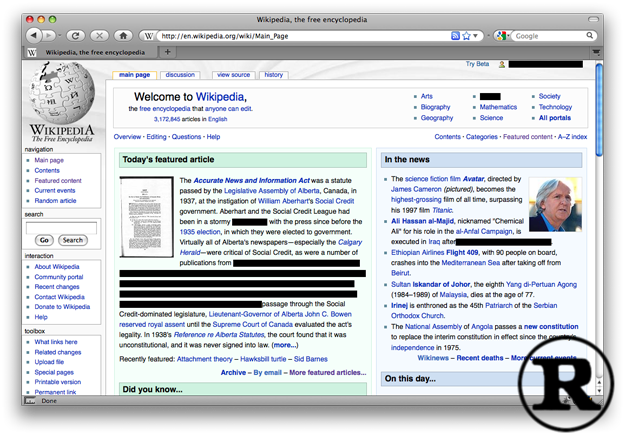Image resolution: width=625 pixels, height=435 pixels.
Task: Switch to the main page tab
Action: tap(134, 75)
